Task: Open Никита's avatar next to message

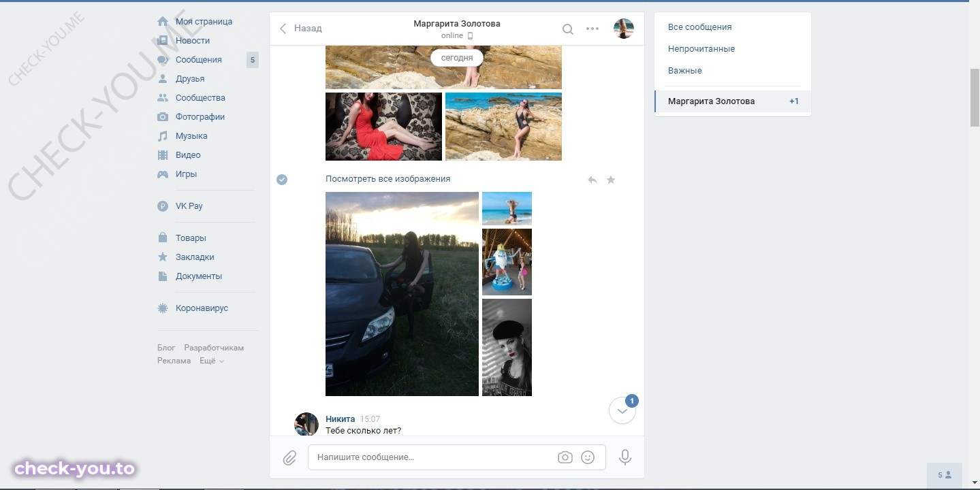Action: point(306,424)
